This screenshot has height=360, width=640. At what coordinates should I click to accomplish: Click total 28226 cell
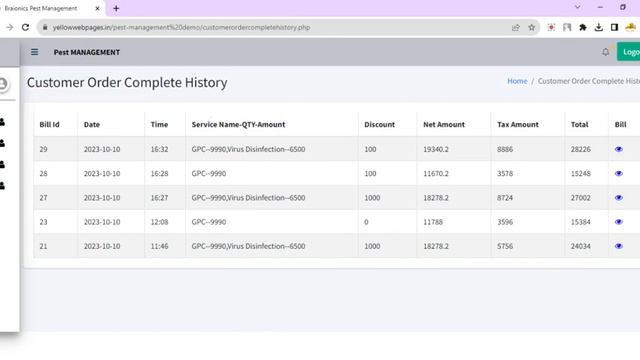coord(587,149)
